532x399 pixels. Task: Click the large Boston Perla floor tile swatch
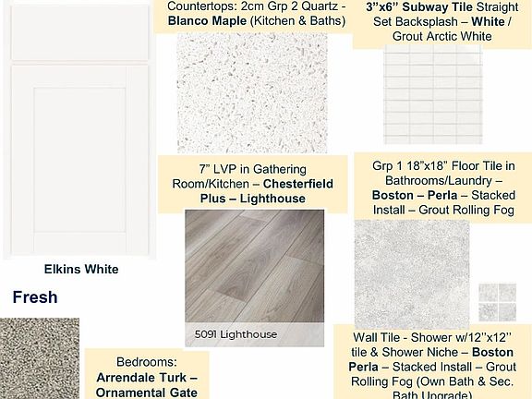[x=412, y=274]
